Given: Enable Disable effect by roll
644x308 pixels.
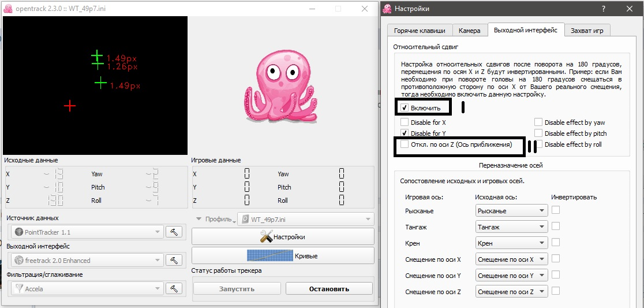Looking at the screenshot, I should 538,144.
